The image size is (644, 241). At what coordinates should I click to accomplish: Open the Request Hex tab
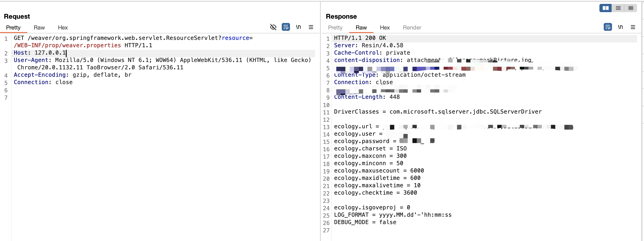(x=63, y=28)
